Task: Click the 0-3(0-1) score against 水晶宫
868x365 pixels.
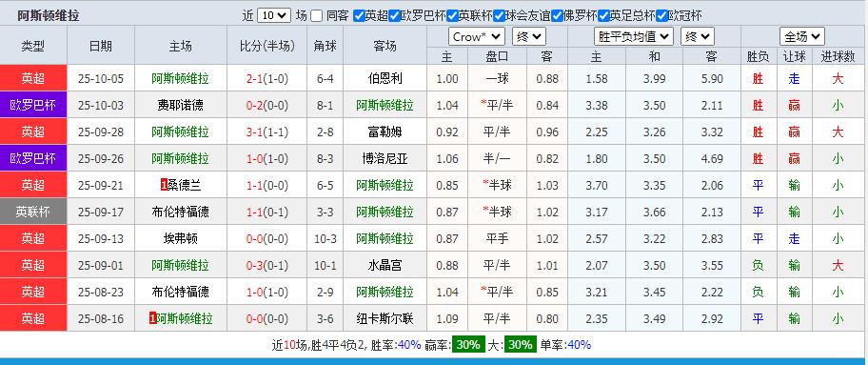Action: point(267,266)
